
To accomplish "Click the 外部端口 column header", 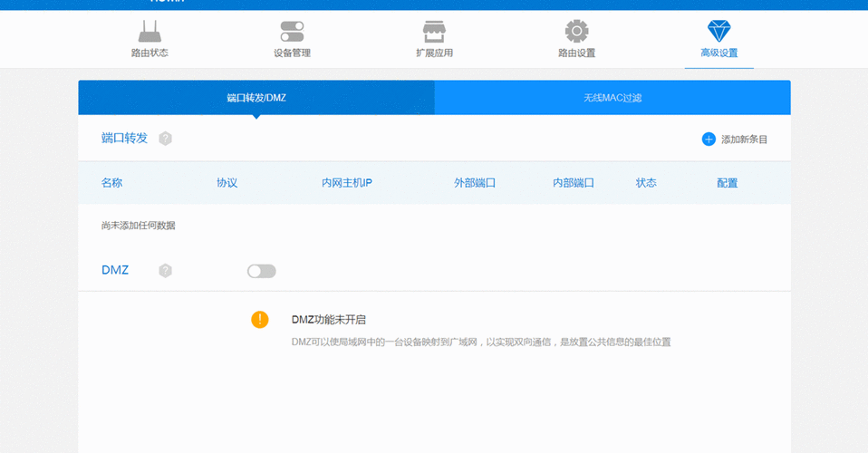I will (475, 183).
